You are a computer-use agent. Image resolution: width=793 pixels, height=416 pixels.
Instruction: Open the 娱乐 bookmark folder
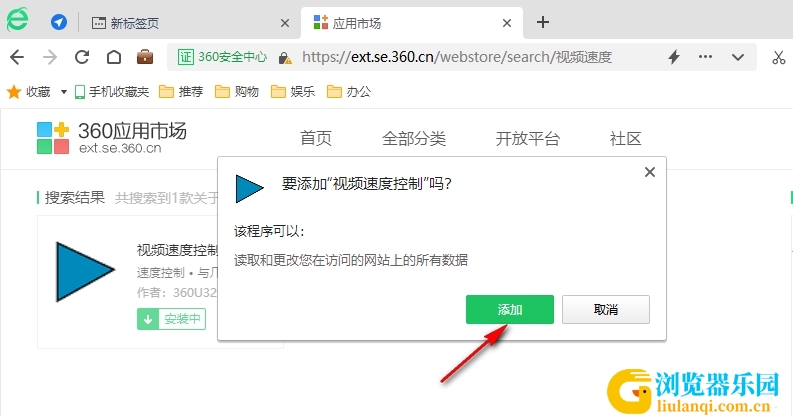tap(293, 91)
